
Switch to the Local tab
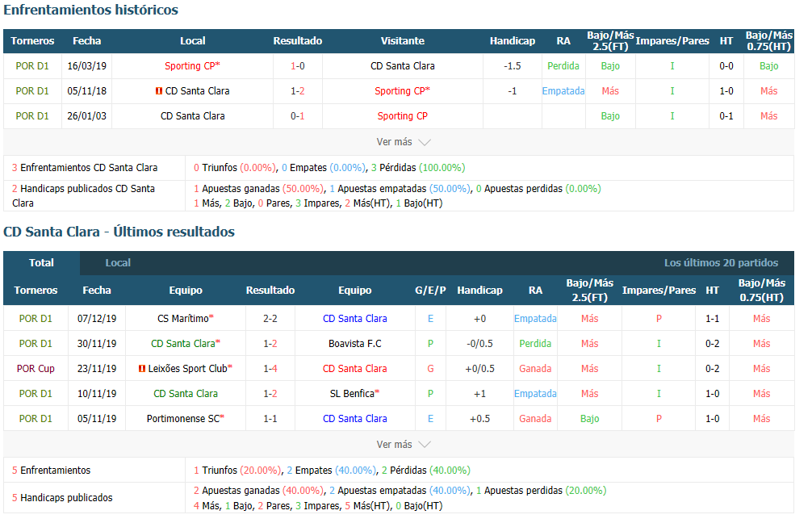click(118, 262)
